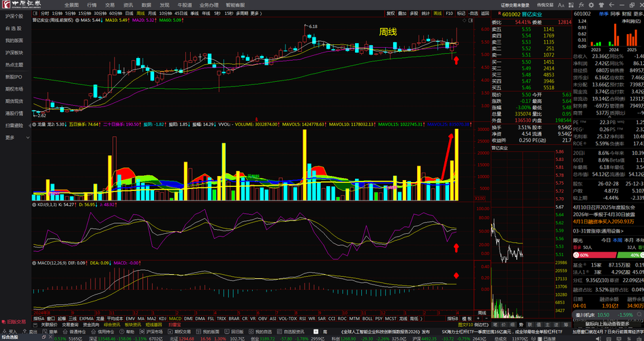Toggle the 标记 mark button
This screenshot has width=644, height=341.
(461, 13)
